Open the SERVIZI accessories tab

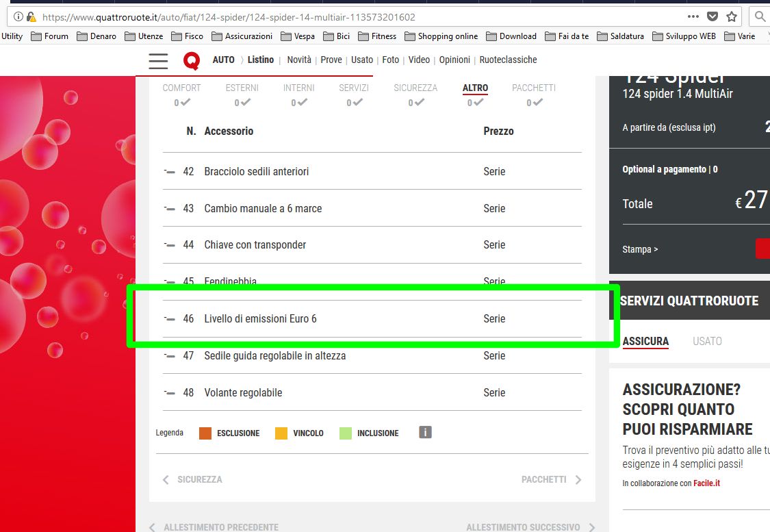click(x=354, y=88)
